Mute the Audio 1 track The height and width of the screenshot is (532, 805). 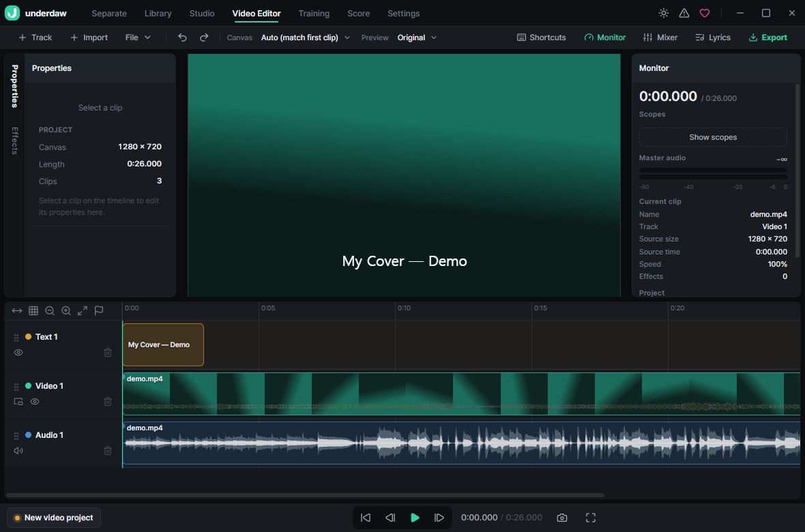click(18, 451)
